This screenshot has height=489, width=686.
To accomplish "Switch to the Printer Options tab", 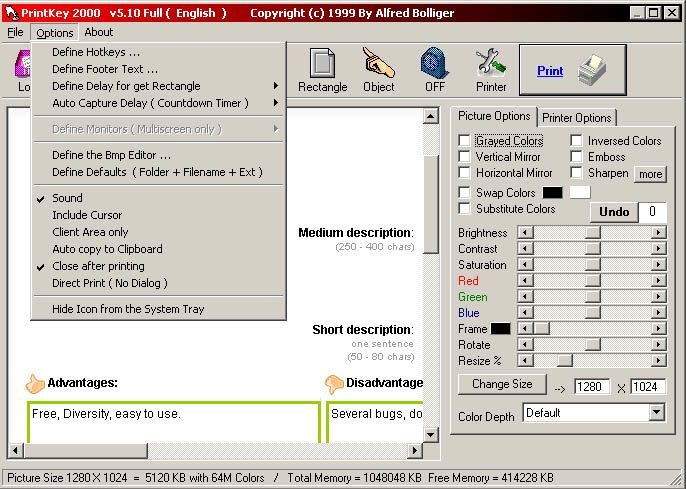I will tap(576, 118).
